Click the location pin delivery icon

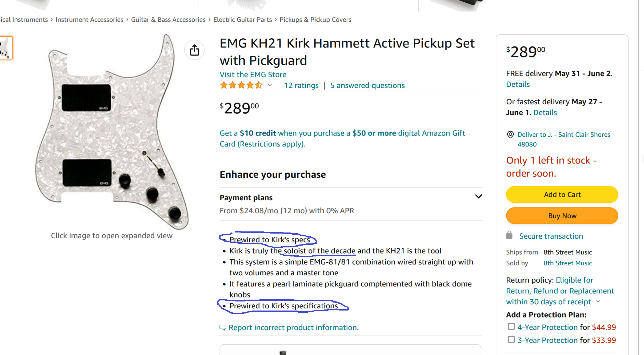[x=510, y=135]
